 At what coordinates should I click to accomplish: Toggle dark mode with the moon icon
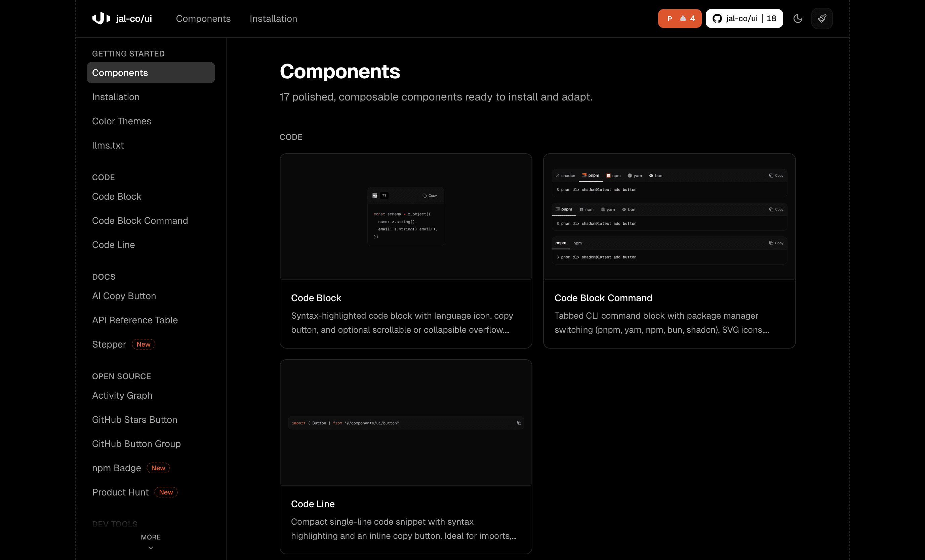(x=798, y=18)
